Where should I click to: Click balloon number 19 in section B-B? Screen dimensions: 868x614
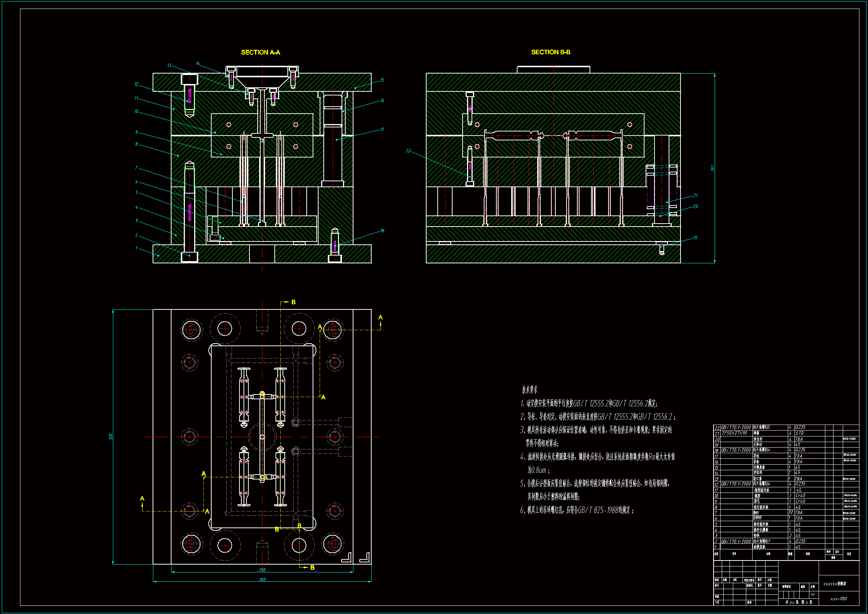(x=695, y=238)
